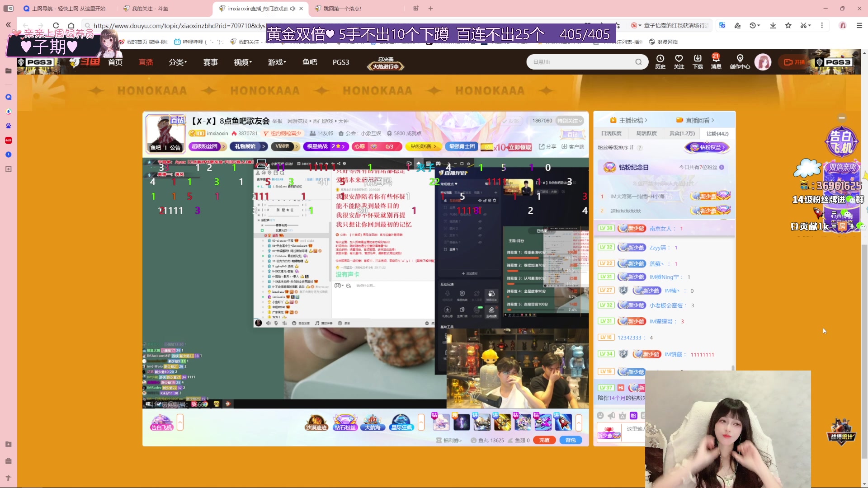Click the help question mark beside 粉丝等级排序
Screen dimensions: 868x488
(x=640, y=148)
